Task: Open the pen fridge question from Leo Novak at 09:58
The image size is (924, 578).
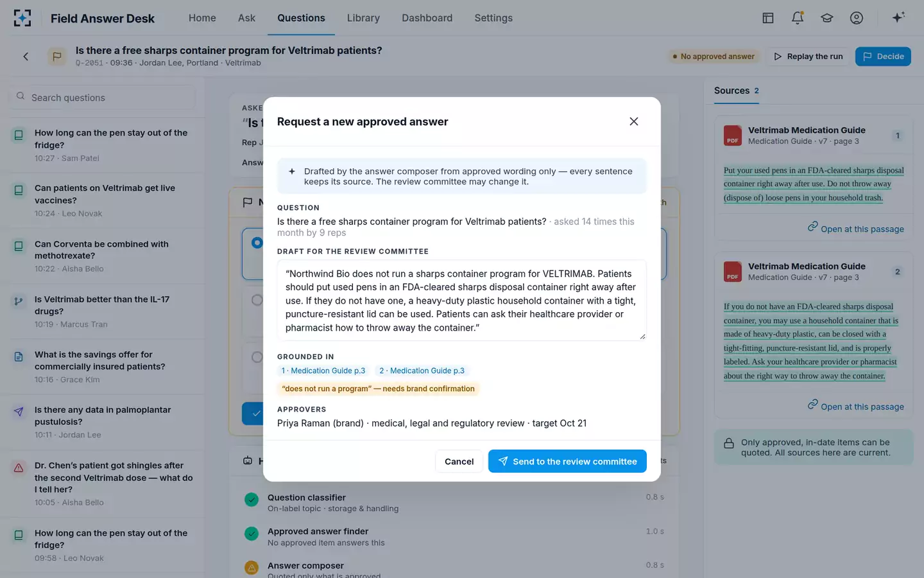Action: click(x=103, y=545)
